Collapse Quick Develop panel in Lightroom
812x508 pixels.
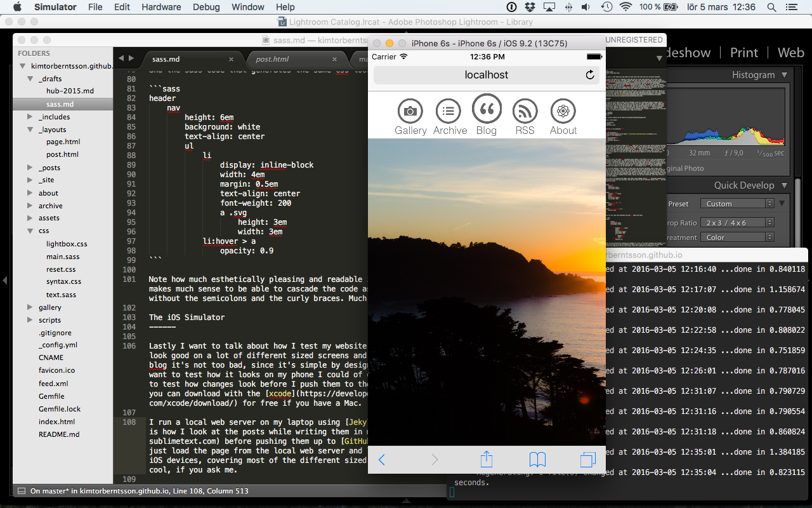coord(785,185)
